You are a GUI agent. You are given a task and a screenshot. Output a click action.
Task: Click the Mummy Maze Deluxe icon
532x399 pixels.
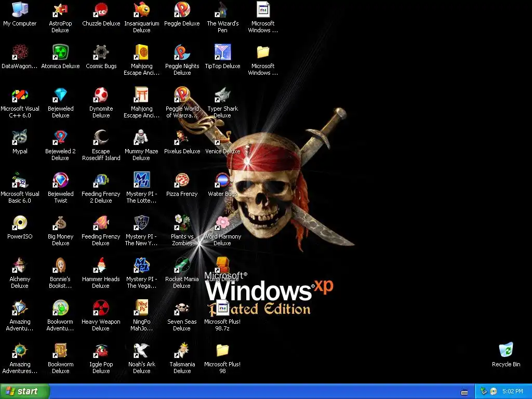(x=141, y=137)
